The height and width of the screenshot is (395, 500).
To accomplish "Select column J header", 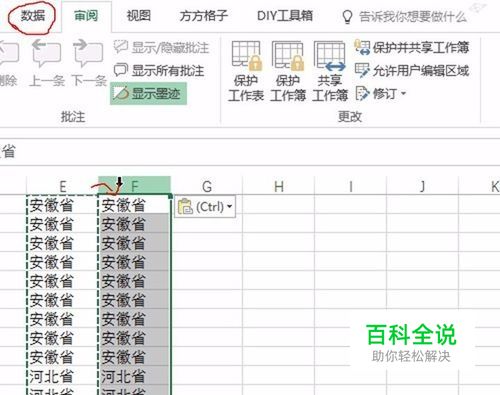I will pyautogui.click(x=423, y=186).
